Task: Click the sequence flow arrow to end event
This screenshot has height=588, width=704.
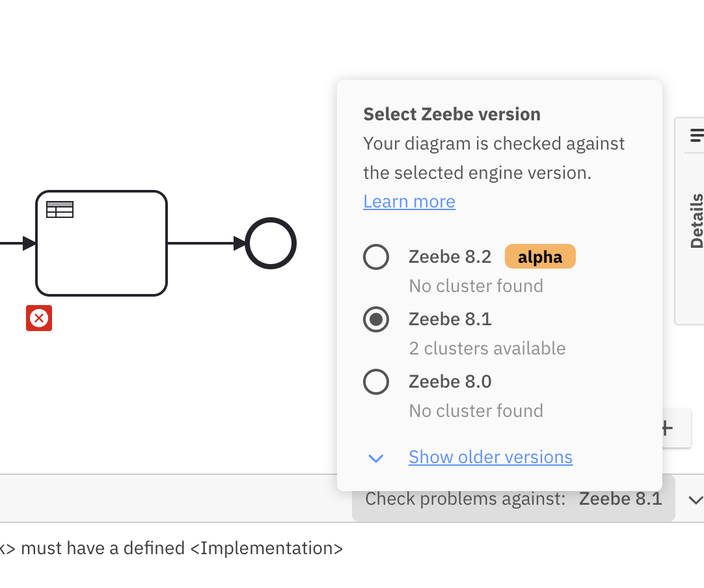Action: click(x=206, y=243)
